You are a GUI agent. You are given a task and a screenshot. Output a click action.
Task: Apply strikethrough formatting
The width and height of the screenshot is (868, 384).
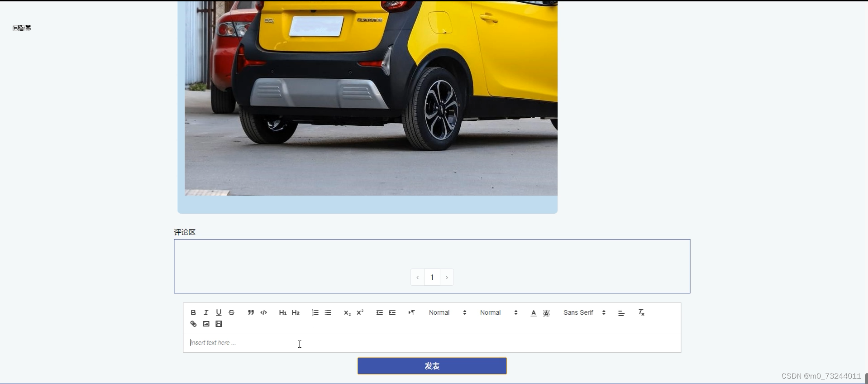[231, 312]
